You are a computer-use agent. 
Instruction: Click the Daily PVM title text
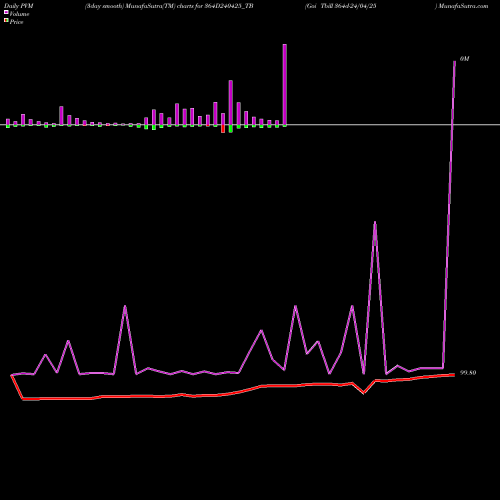(x=19, y=6)
